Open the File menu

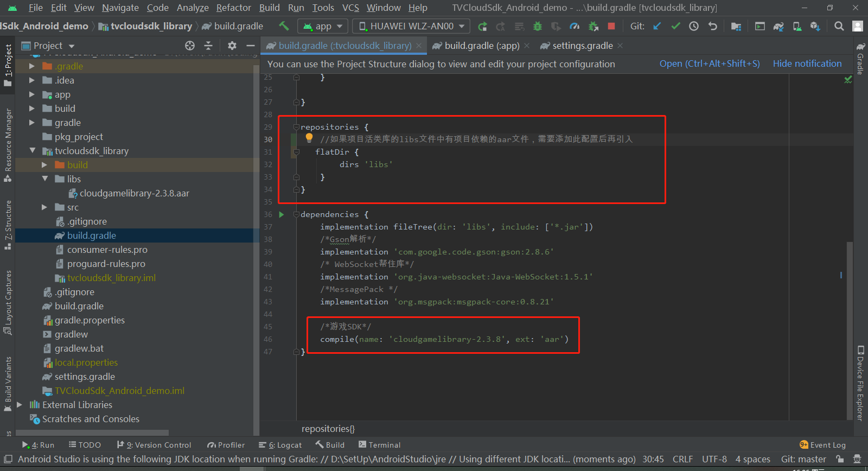(x=35, y=8)
